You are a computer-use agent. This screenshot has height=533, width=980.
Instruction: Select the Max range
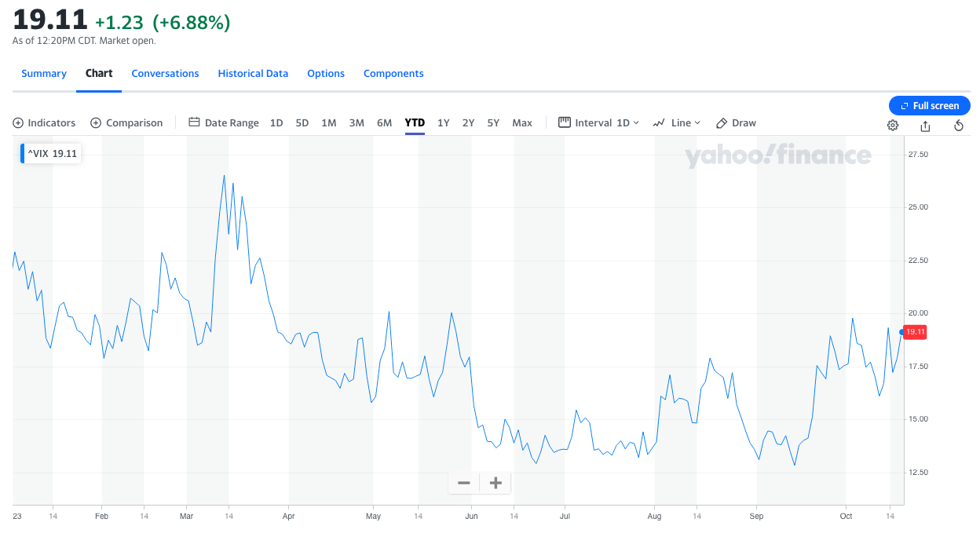pyautogui.click(x=522, y=122)
